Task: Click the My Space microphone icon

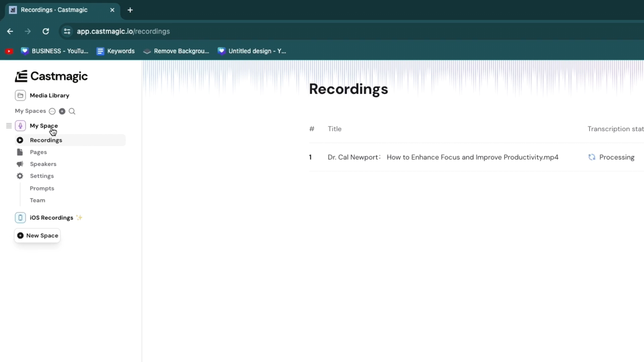Action: tap(20, 126)
